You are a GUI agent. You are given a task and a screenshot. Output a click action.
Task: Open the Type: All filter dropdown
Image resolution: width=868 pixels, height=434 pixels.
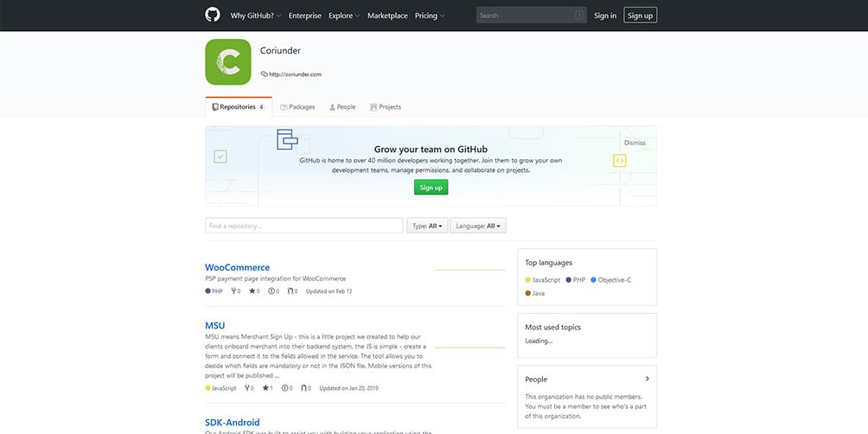[427, 226]
